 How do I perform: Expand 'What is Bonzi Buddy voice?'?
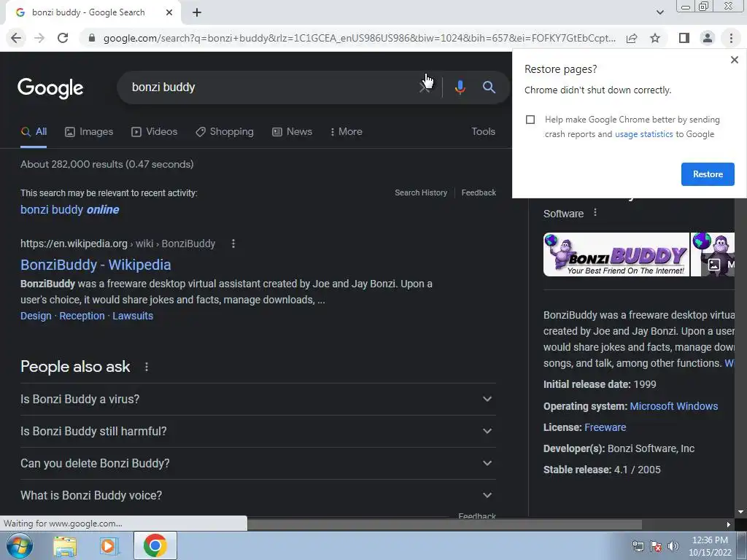point(258,496)
